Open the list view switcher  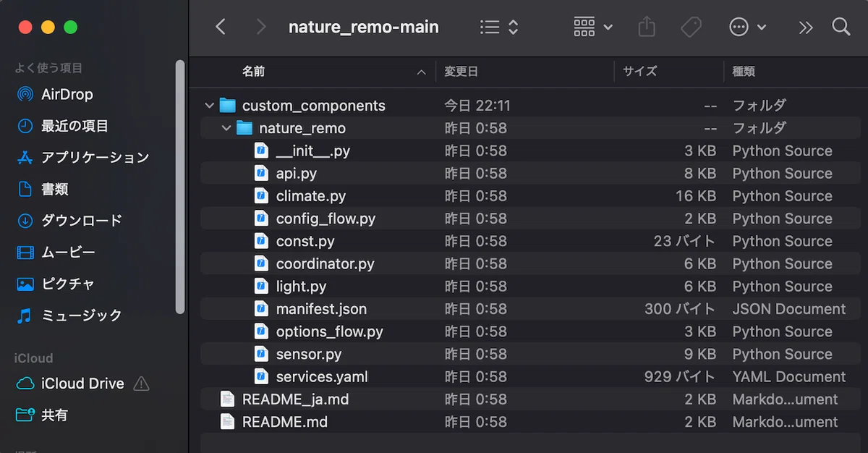[499, 27]
